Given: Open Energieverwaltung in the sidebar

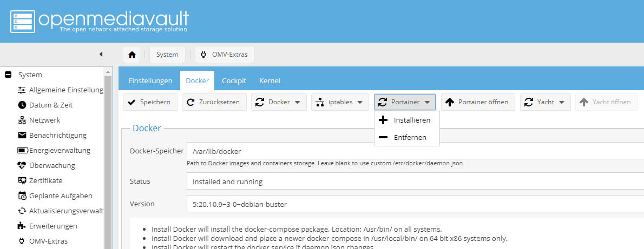Looking at the screenshot, I should tap(60, 150).
